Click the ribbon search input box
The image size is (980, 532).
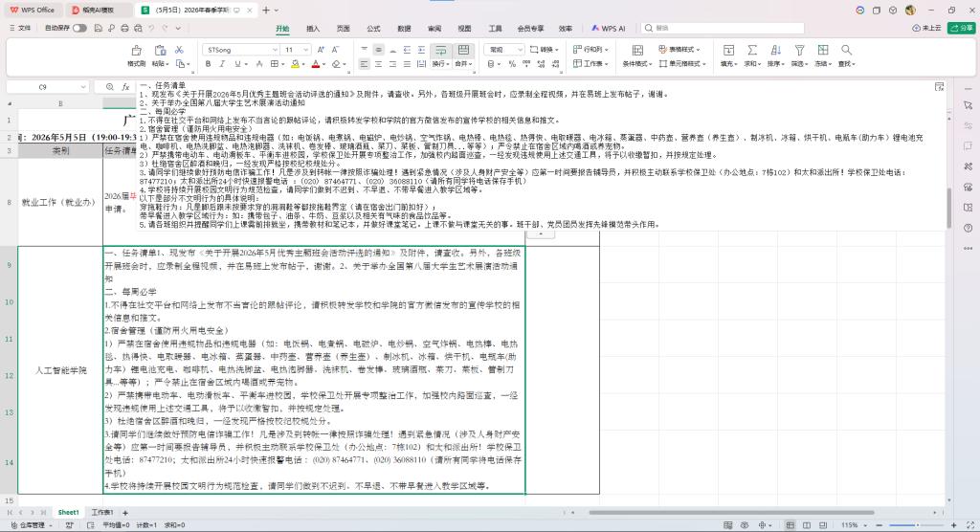(x=723, y=28)
